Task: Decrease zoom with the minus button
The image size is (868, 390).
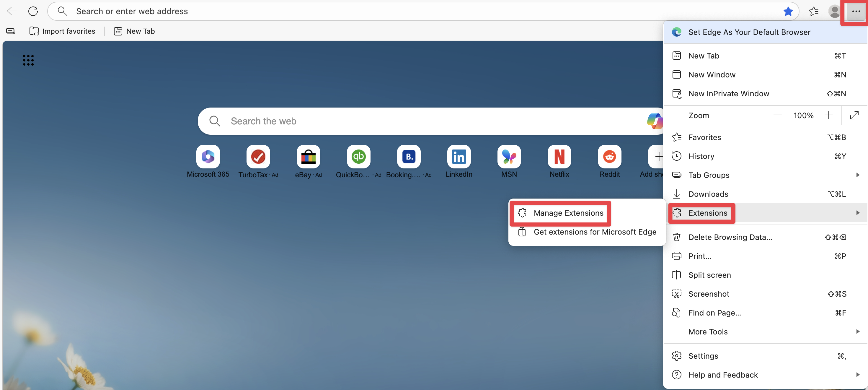Action: tap(777, 115)
